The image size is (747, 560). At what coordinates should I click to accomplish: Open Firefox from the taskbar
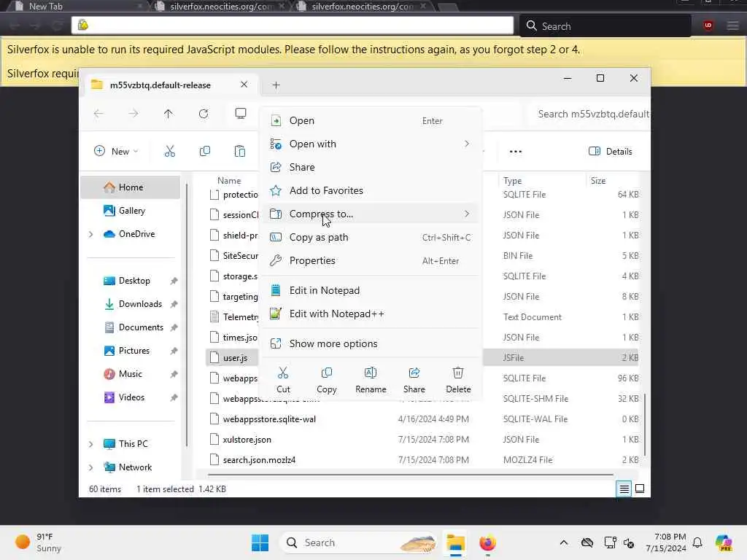pos(487,542)
